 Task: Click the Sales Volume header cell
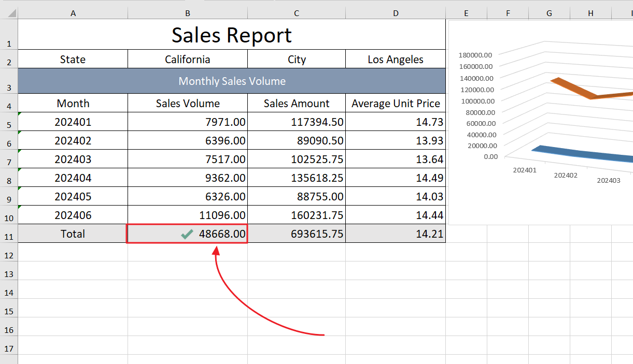tap(188, 103)
